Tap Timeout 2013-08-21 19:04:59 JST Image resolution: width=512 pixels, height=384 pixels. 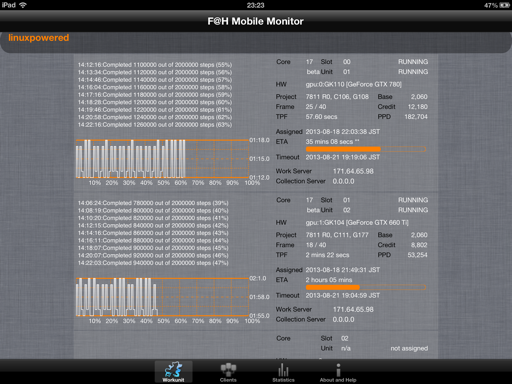point(343,295)
